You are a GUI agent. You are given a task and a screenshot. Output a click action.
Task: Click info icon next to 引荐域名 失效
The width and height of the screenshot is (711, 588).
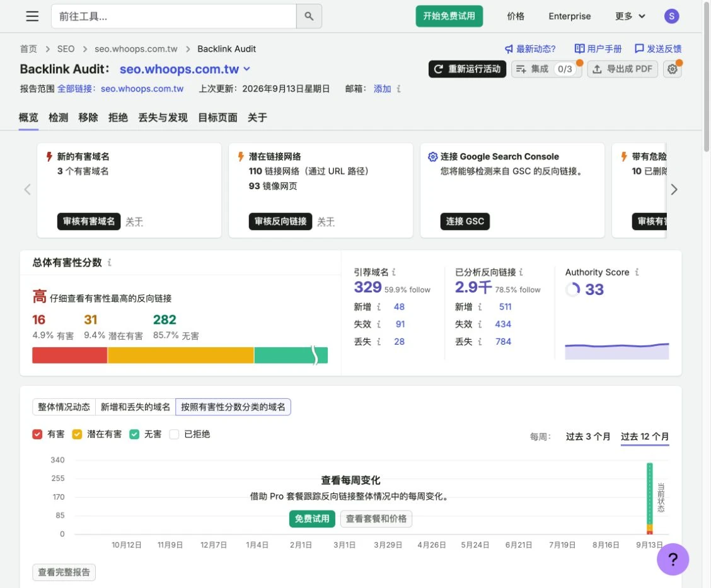[379, 324]
